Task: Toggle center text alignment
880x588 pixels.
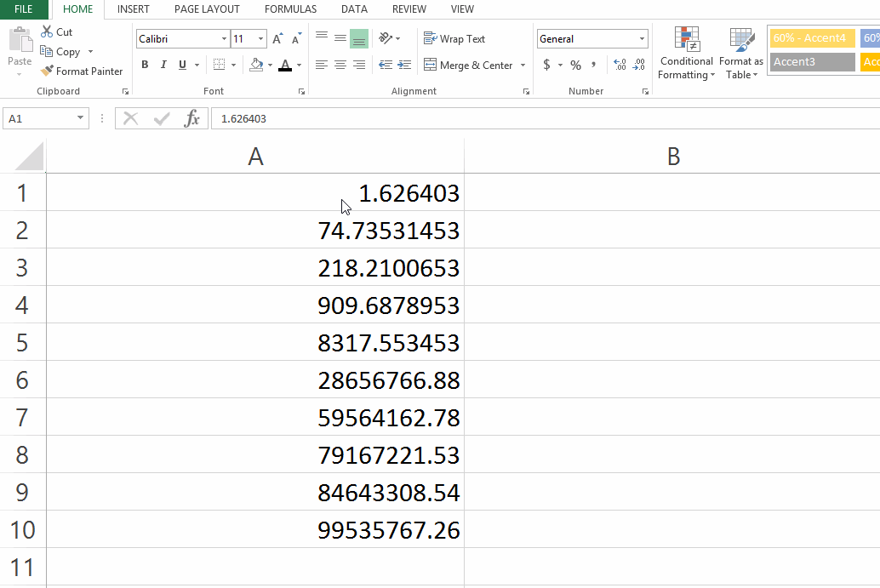Action: [x=340, y=65]
